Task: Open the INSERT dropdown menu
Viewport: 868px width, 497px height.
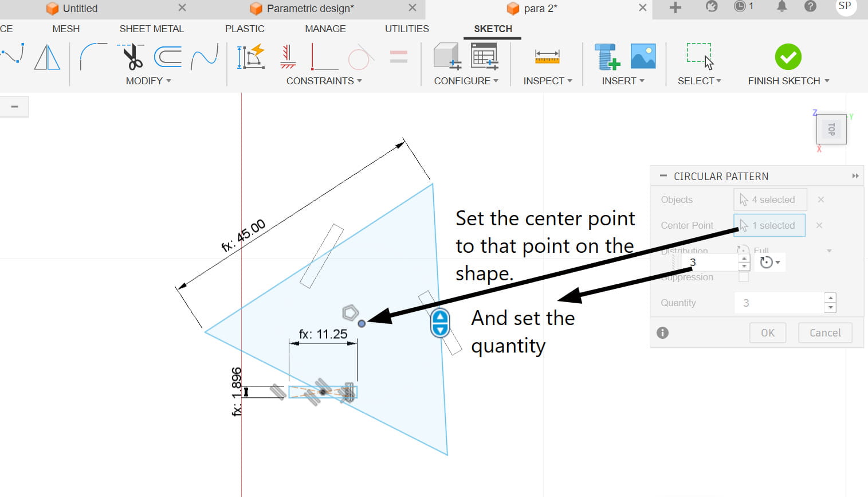Action: 623,81
